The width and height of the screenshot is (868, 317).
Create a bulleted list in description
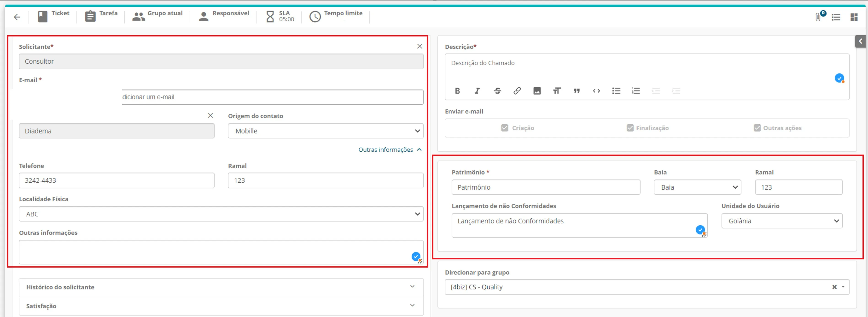tap(616, 91)
